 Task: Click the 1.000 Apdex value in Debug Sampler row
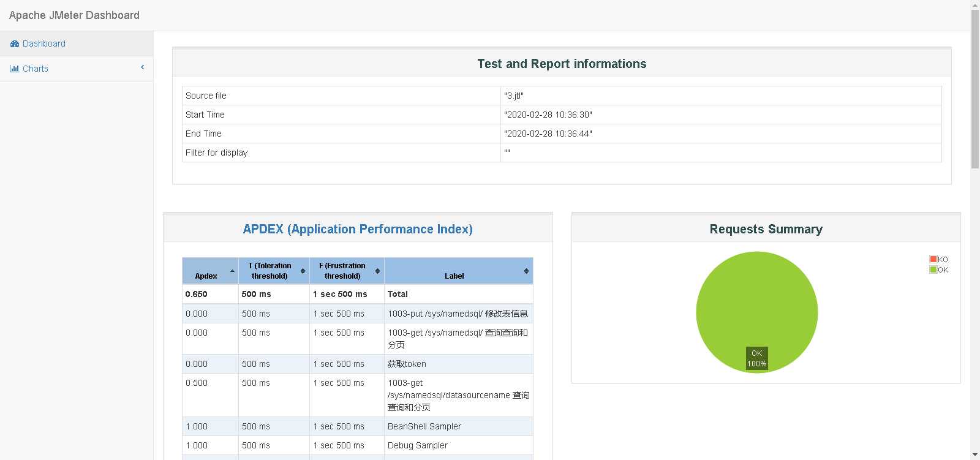point(210,445)
